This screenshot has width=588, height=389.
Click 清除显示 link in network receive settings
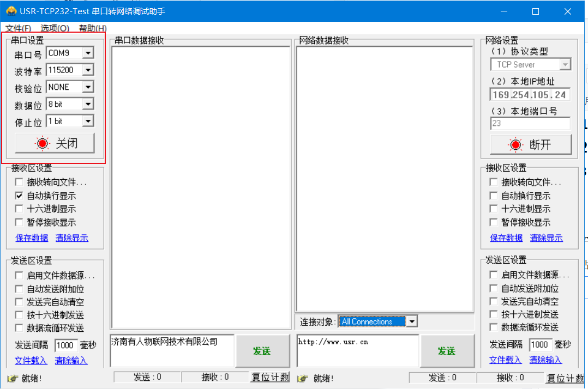[x=546, y=238]
